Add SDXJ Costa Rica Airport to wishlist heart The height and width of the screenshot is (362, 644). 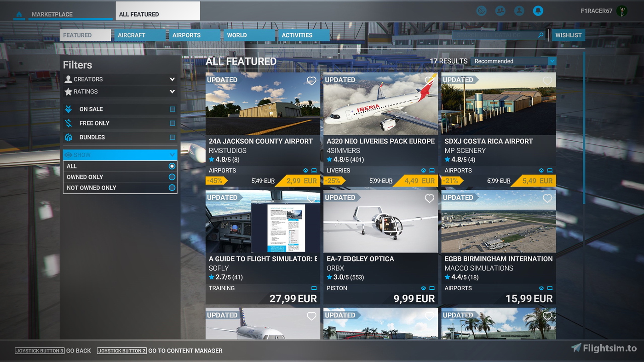click(547, 80)
